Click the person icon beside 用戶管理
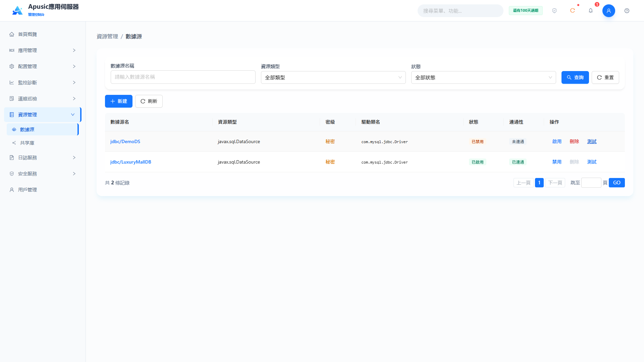The image size is (644, 362). (12, 190)
